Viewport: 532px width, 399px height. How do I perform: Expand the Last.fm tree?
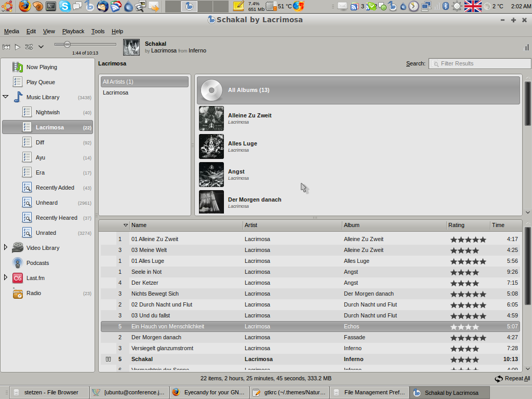point(5,278)
